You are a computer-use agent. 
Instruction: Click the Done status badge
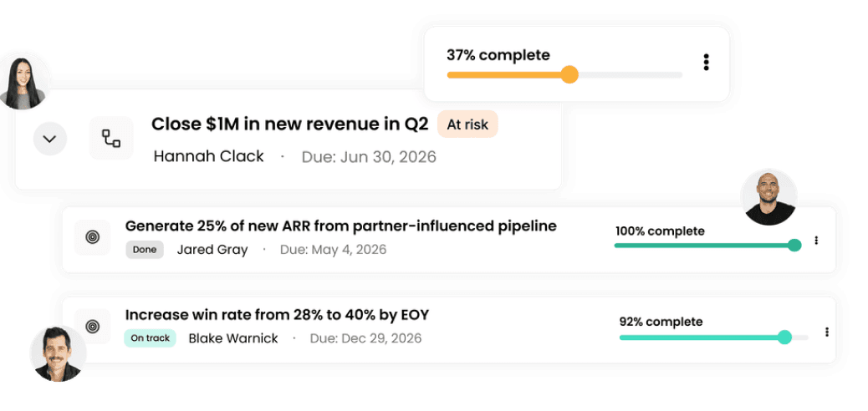(145, 250)
